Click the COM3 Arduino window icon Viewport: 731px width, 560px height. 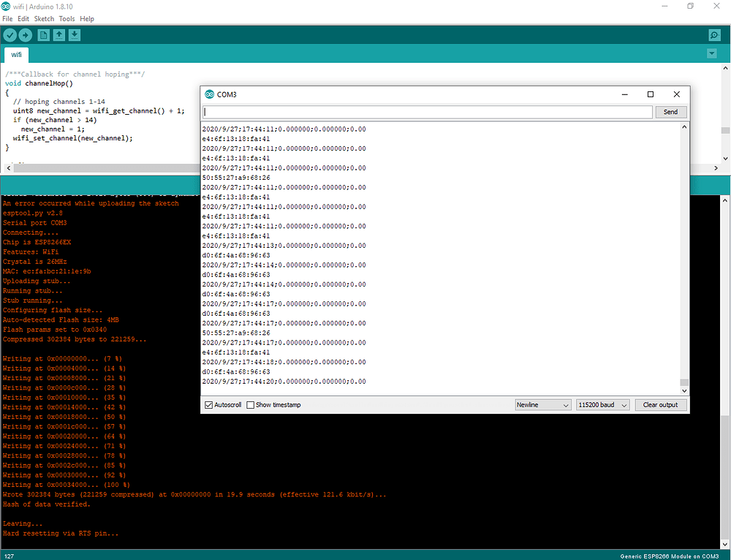[209, 94]
